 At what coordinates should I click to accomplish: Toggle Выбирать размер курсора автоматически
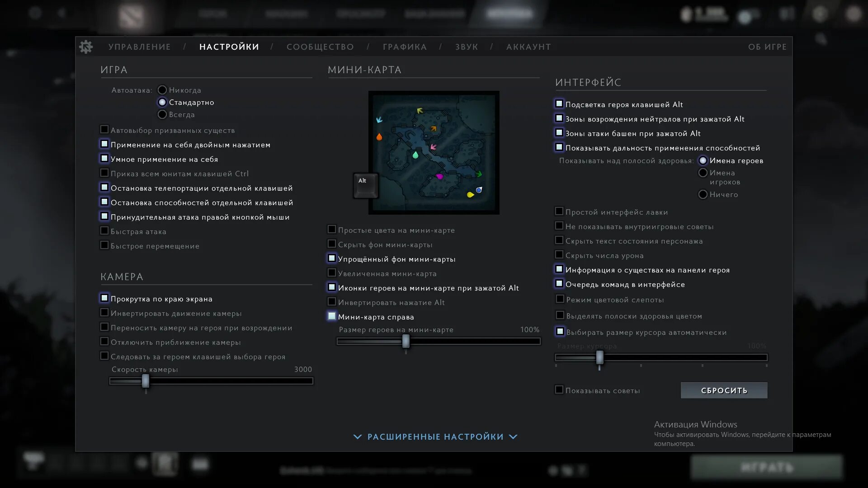[x=560, y=332]
